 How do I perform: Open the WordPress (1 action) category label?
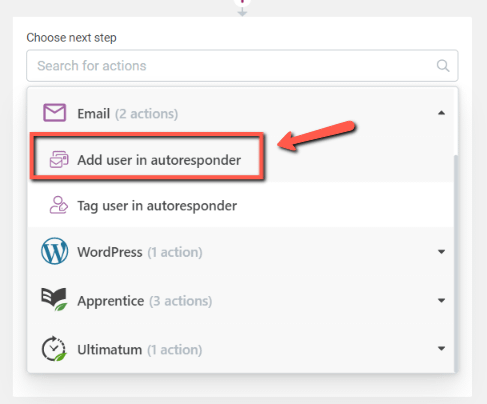pyautogui.click(x=140, y=252)
